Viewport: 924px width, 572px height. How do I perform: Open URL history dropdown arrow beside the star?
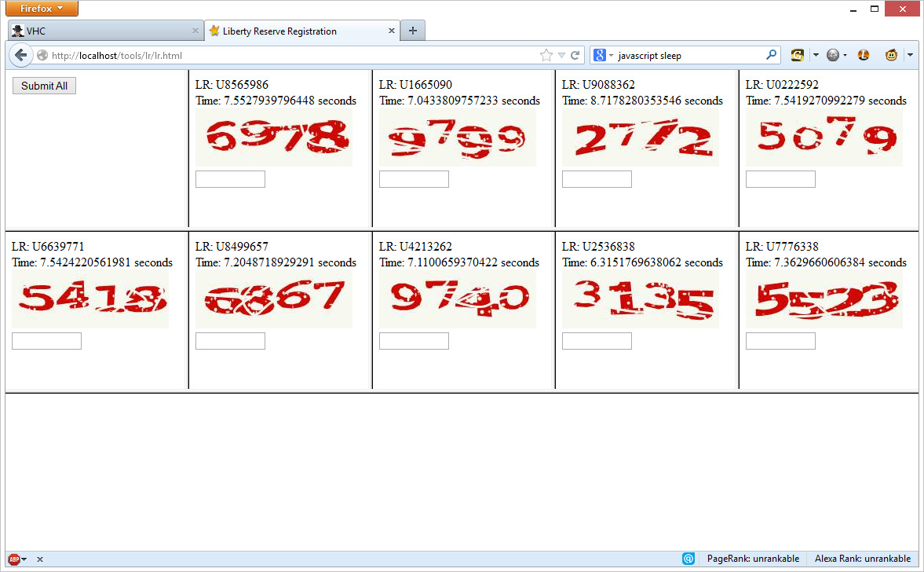pyautogui.click(x=561, y=56)
